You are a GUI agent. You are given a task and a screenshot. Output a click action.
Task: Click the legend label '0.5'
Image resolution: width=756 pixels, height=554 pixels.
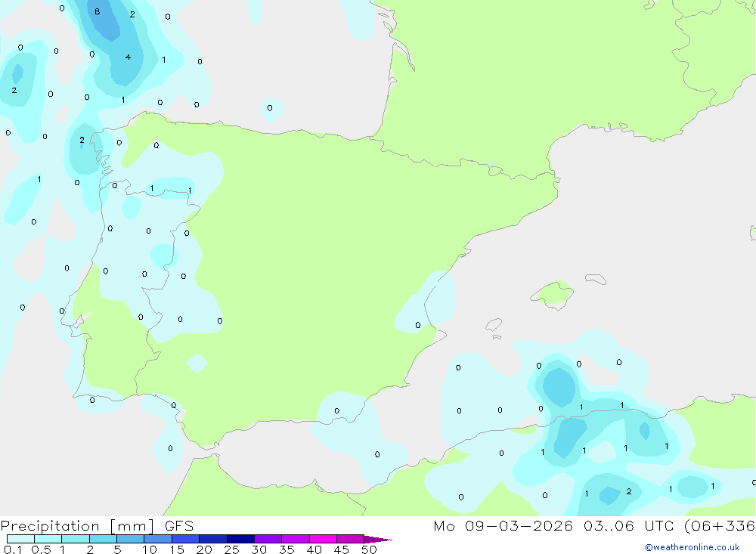tap(41, 549)
